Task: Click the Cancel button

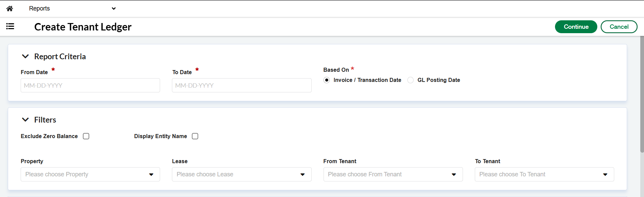Action: pos(619,27)
